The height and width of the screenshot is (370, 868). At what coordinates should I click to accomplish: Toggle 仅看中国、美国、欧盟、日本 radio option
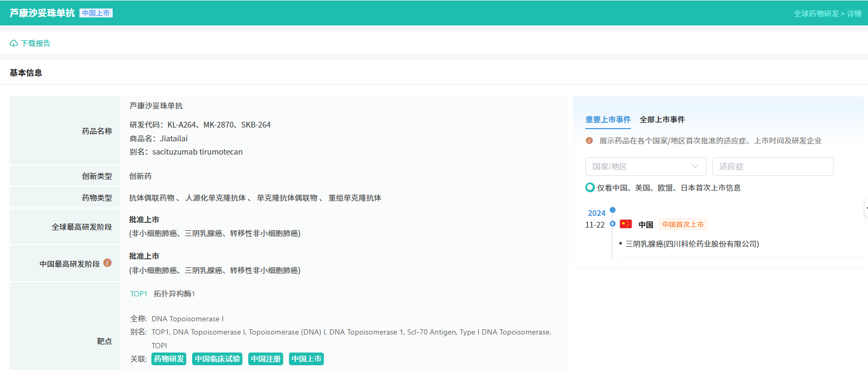(590, 187)
